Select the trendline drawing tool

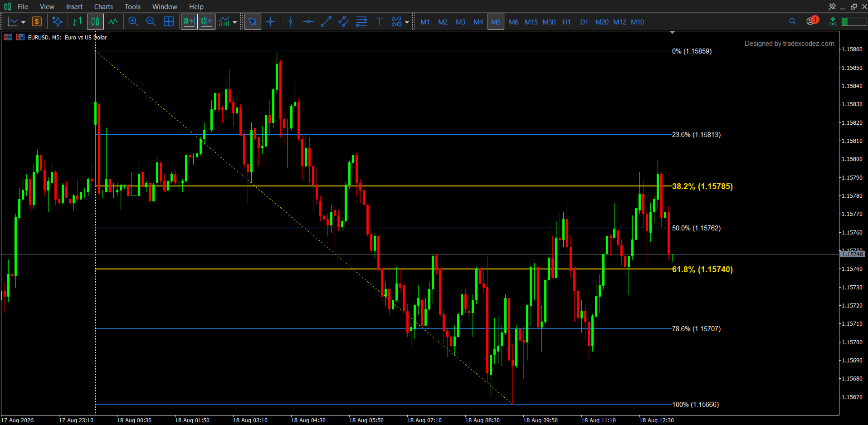point(326,22)
